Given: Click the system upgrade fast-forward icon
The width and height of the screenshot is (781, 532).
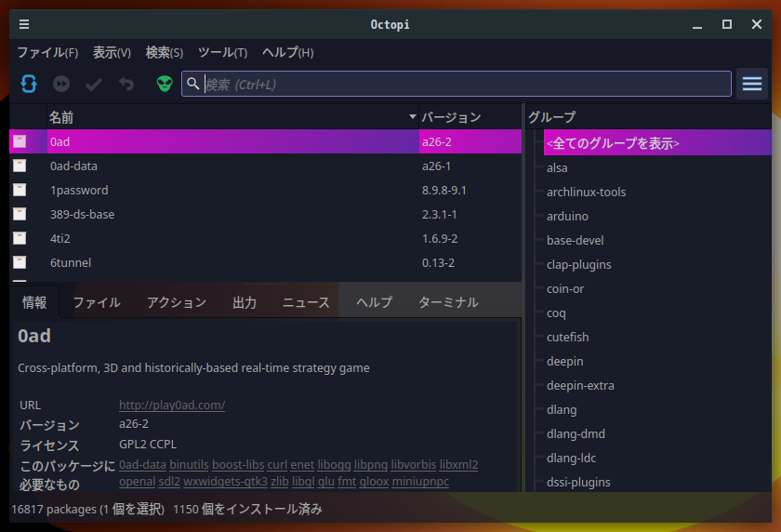Looking at the screenshot, I should pos(61,84).
